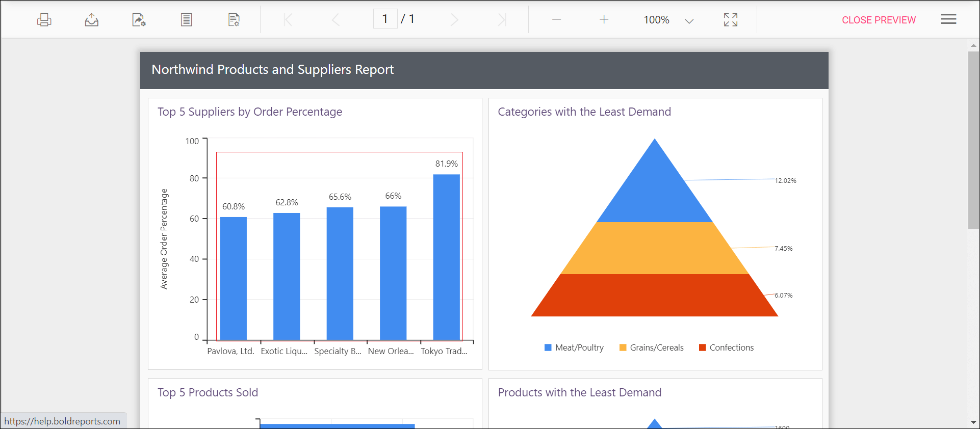This screenshot has width=980, height=429.
Task: Click the vertical scrollbar thumb
Action: pos(973,140)
